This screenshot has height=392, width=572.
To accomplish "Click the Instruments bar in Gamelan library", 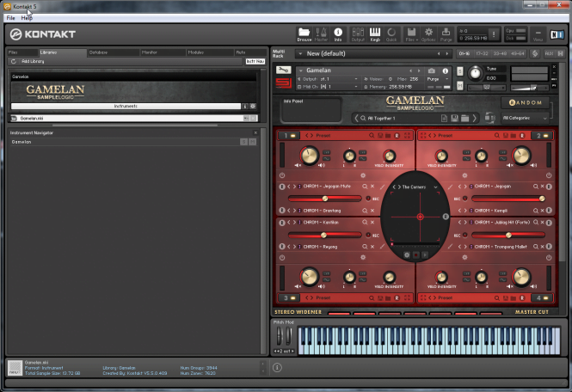I will [126, 106].
